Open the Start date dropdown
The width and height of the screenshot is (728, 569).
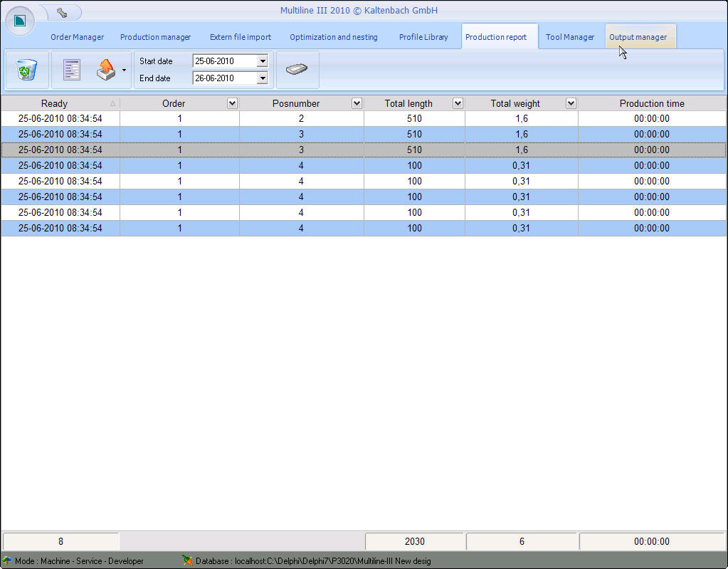(263, 61)
